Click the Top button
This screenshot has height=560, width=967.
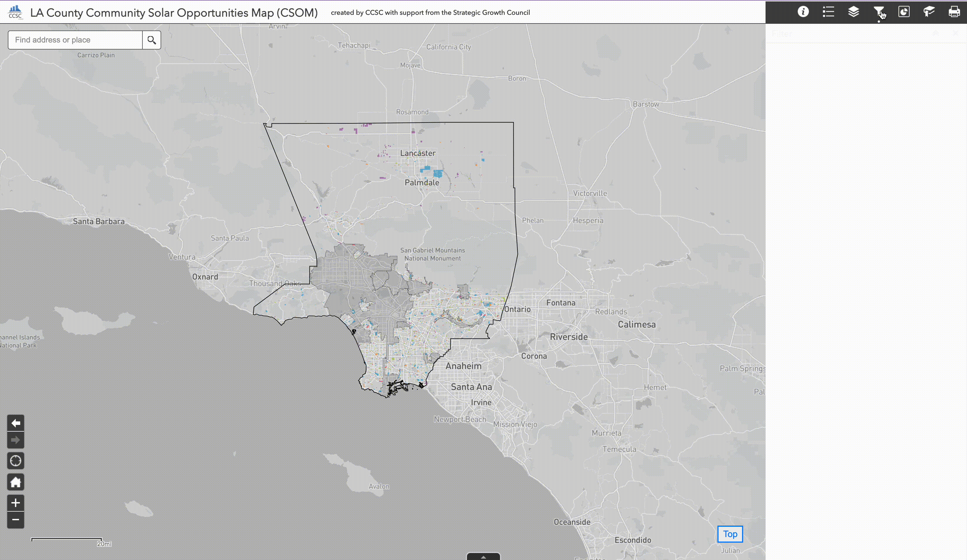(x=730, y=534)
